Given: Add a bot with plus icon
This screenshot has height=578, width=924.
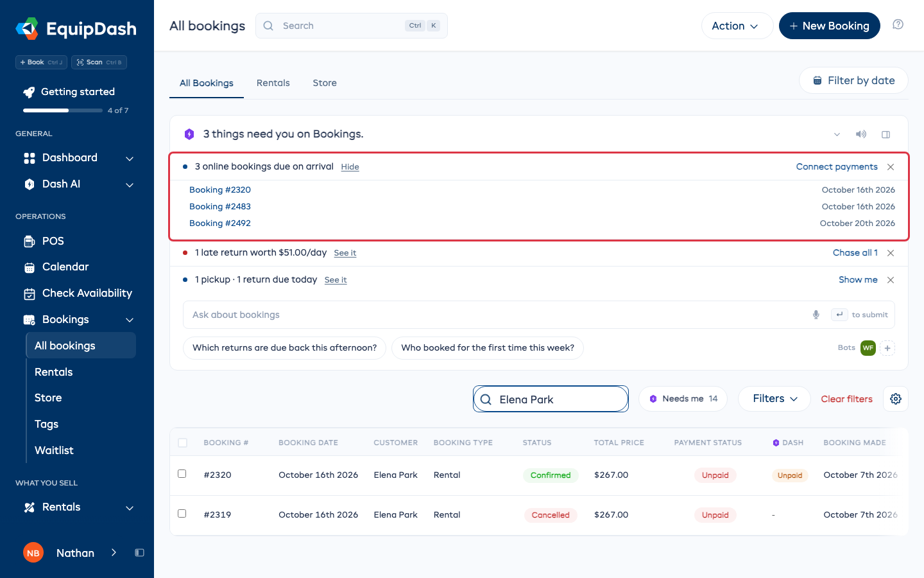Looking at the screenshot, I should pos(887,348).
